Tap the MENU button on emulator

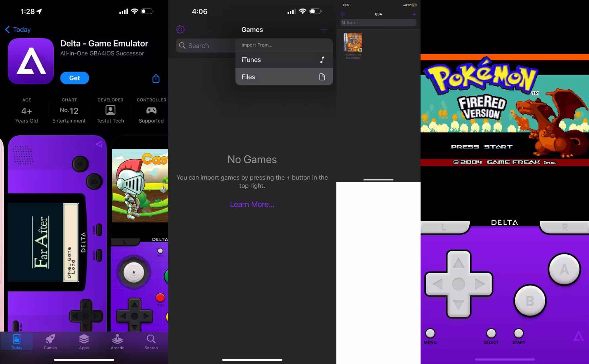point(430,334)
